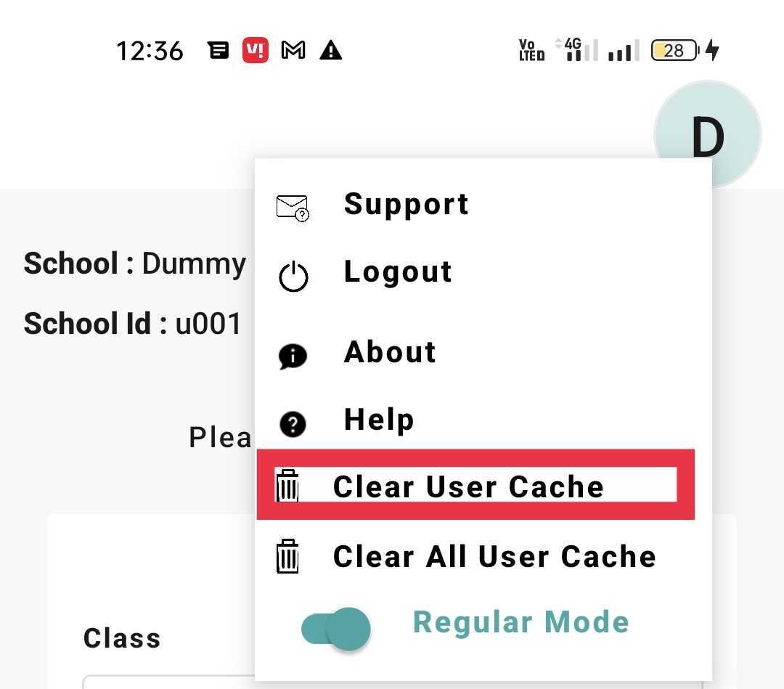The height and width of the screenshot is (689, 784).
Task: Tap the Gmail notification icon in status bar
Action: [x=293, y=50]
